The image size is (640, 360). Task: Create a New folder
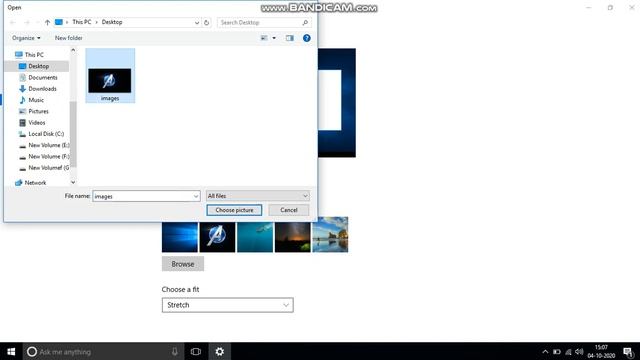click(69, 38)
